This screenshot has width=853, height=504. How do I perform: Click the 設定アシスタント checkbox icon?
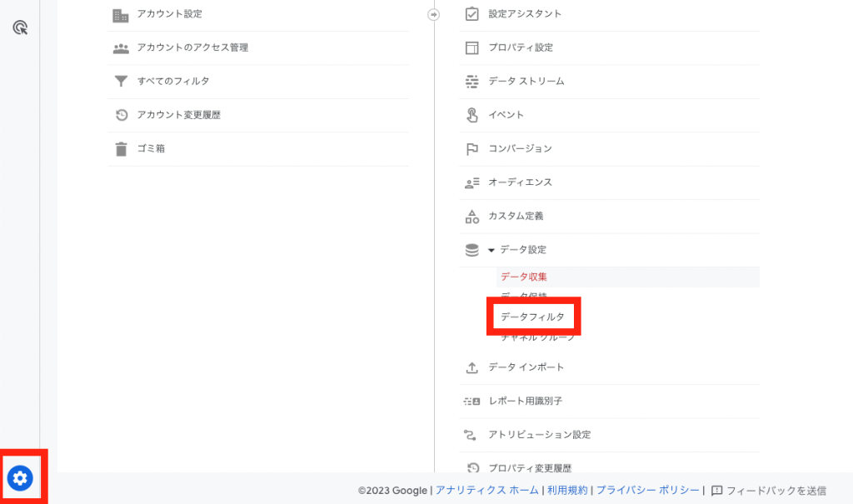point(471,14)
